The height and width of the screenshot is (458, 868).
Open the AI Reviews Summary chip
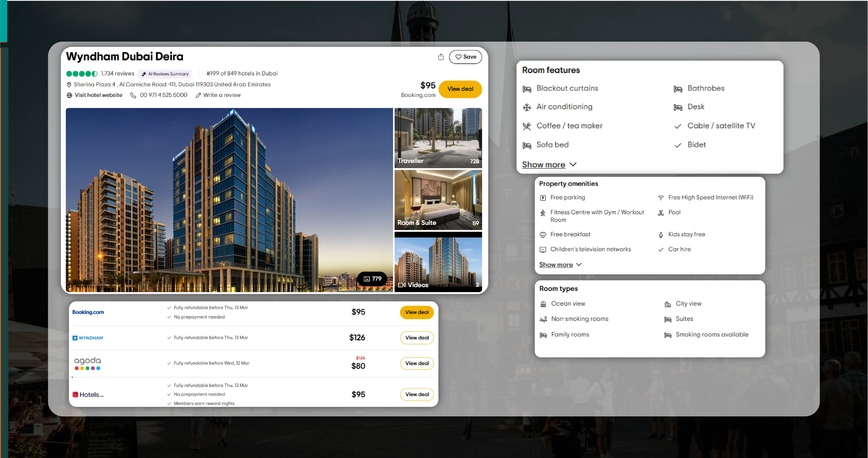(x=165, y=74)
